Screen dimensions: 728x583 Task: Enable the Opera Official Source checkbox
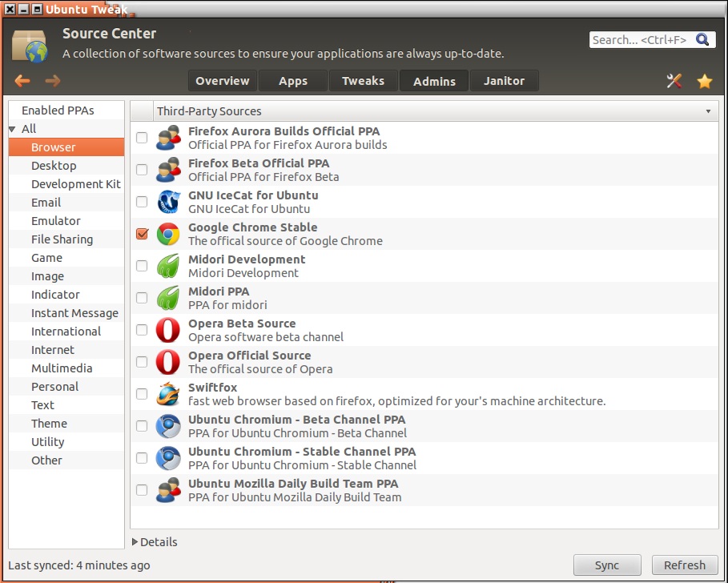(142, 362)
